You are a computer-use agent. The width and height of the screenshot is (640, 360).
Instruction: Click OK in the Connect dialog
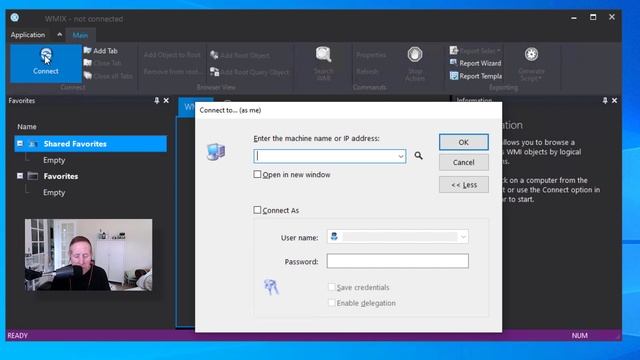click(x=464, y=142)
